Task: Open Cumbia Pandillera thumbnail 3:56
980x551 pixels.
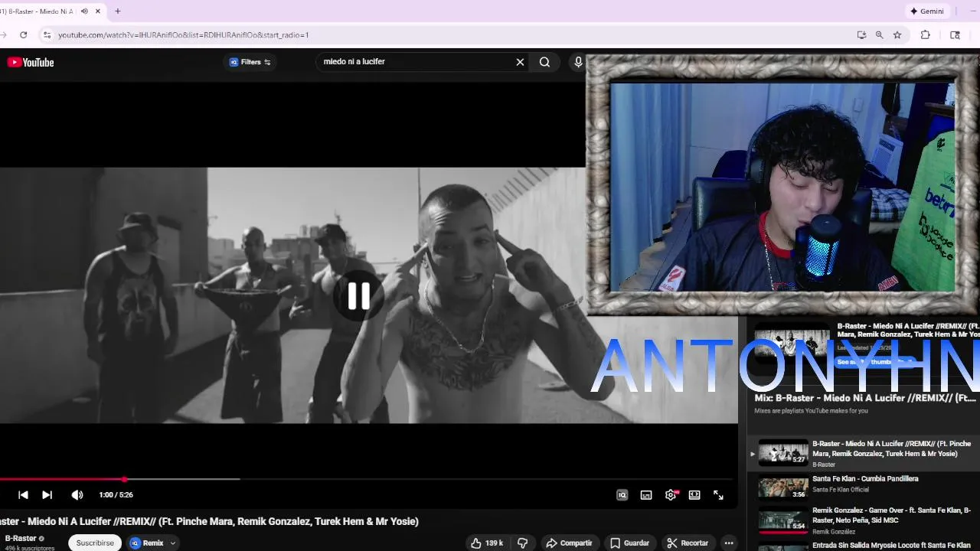Action: 783,487
